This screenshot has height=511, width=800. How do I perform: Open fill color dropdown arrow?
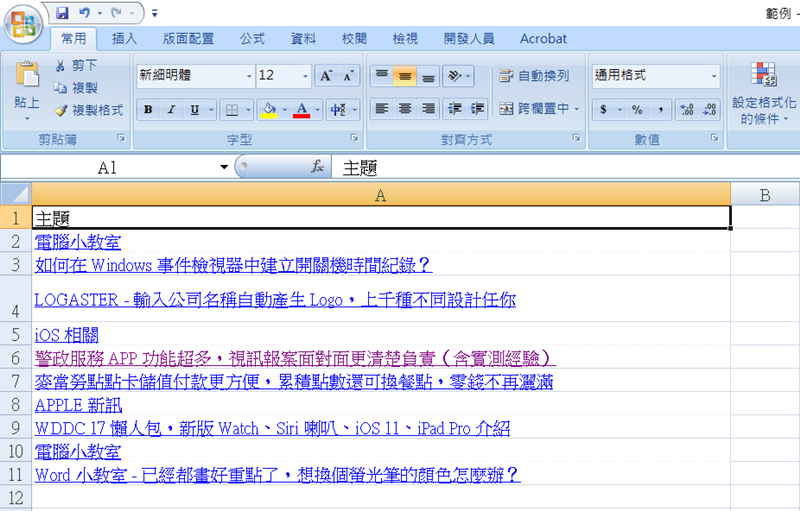(285, 110)
